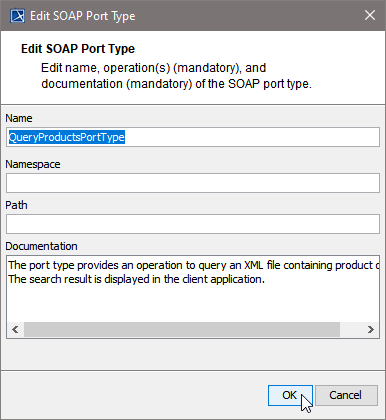This screenshot has width=386, height=420.
Task: Discard changes with the Cancel button
Action: pos(346,395)
